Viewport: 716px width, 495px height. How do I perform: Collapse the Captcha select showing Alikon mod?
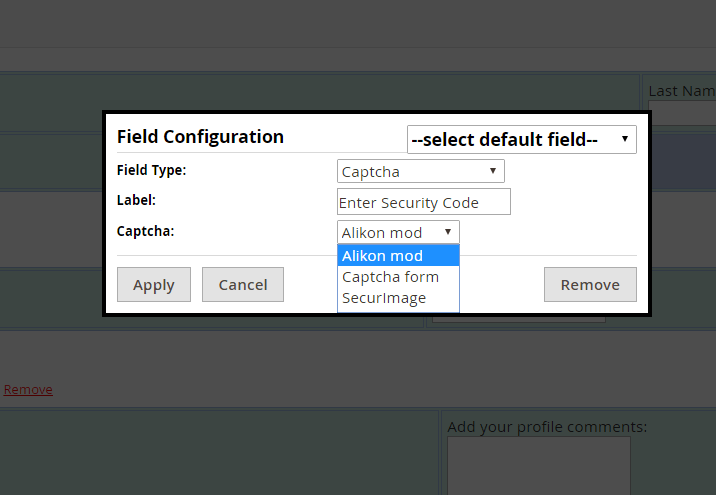click(x=398, y=232)
